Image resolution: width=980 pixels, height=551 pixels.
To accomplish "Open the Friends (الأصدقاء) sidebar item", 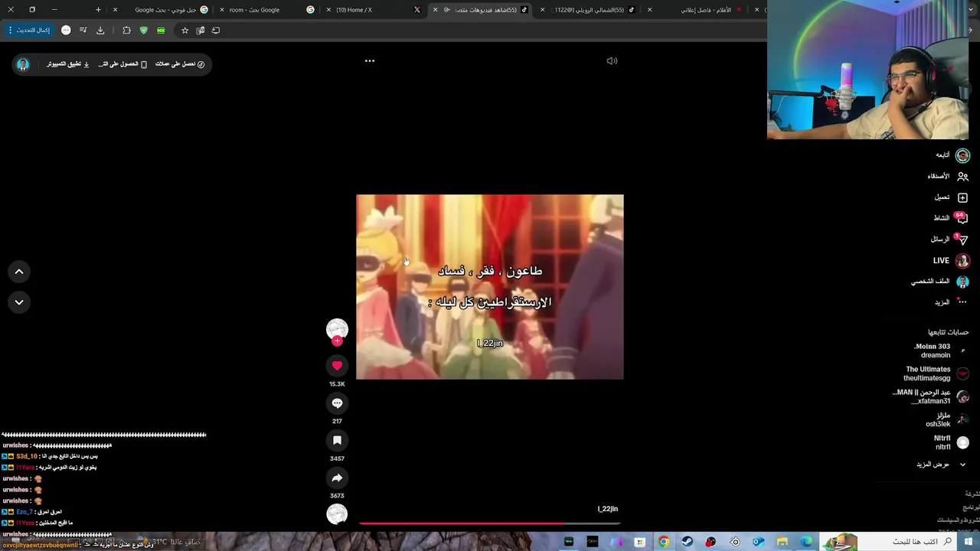I will pos(948,176).
